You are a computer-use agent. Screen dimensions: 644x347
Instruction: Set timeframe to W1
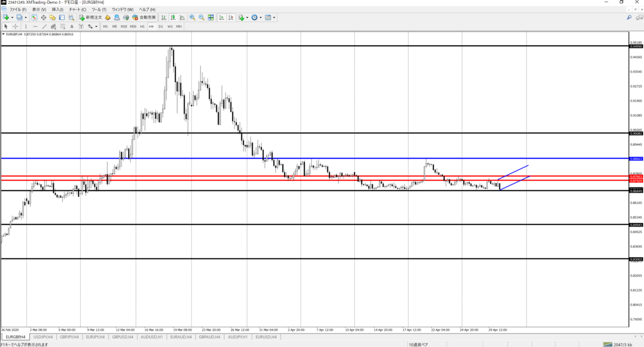pyautogui.click(x=170, y=26)
